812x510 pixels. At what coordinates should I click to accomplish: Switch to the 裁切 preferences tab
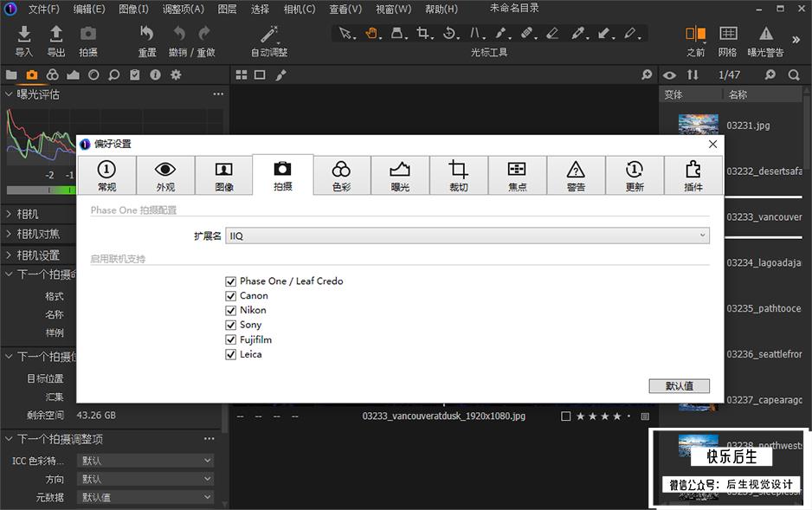[458, 176]
